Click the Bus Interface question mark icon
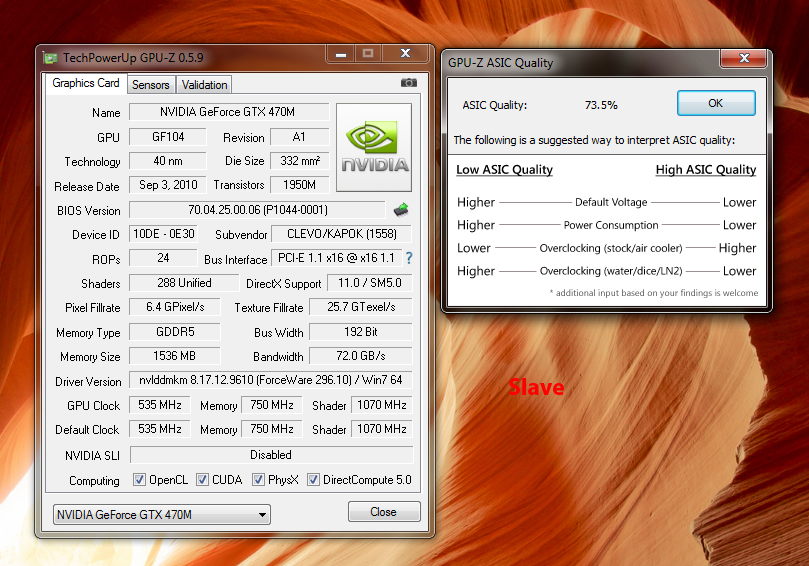Viewport: 809px width, 566px height. (409, 258)
